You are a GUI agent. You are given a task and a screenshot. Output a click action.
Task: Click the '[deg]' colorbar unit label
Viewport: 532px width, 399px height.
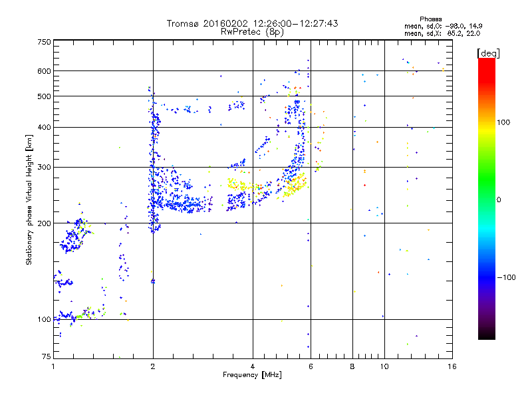[488, 53]
